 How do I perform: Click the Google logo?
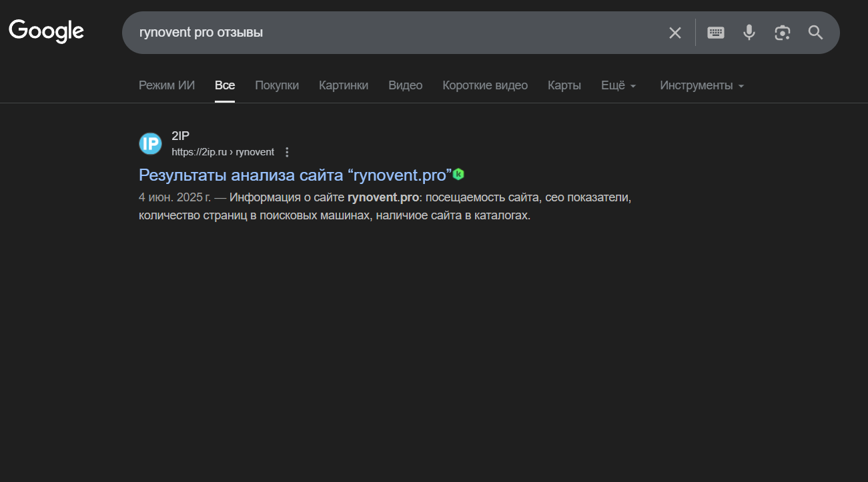46,31
